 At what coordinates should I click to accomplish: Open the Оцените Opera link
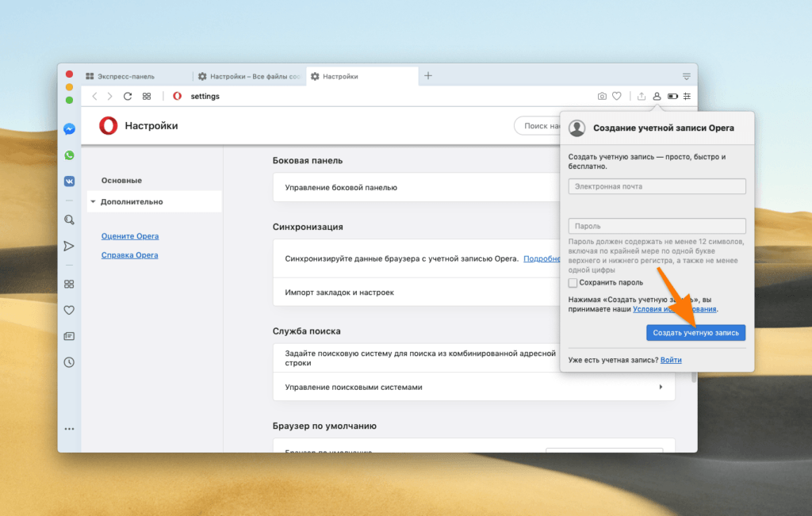[130, 236]
